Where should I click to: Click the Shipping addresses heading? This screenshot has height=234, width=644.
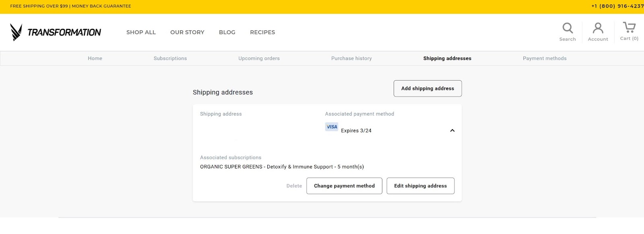point(223,92)
